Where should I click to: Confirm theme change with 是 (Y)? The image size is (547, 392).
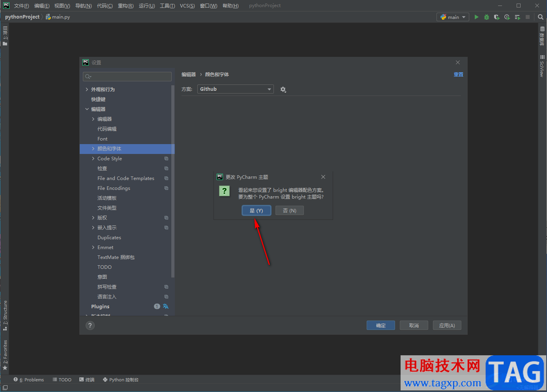click(x=257, y=211)
